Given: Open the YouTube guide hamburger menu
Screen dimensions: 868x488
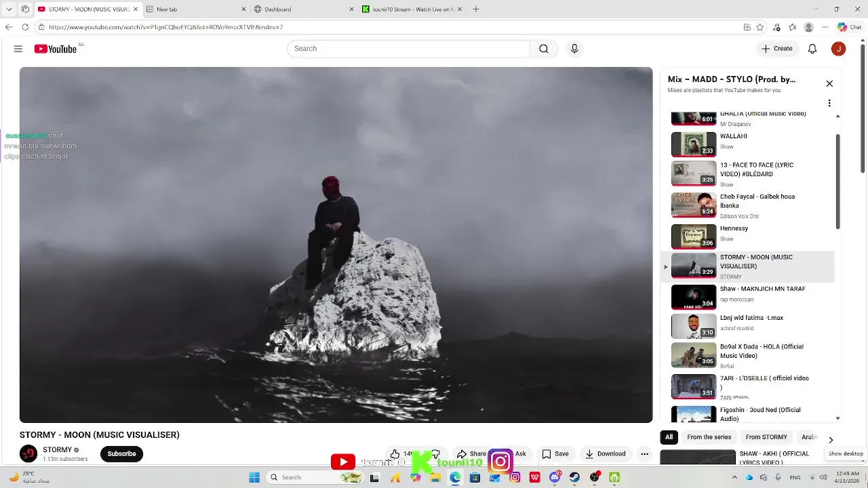Looking at the screenshot, I should (18, 49).
